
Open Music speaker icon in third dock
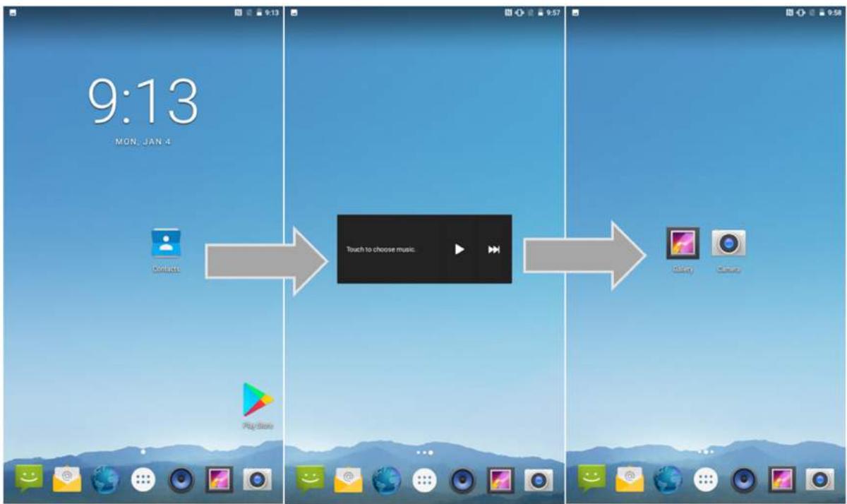[744, 481]
